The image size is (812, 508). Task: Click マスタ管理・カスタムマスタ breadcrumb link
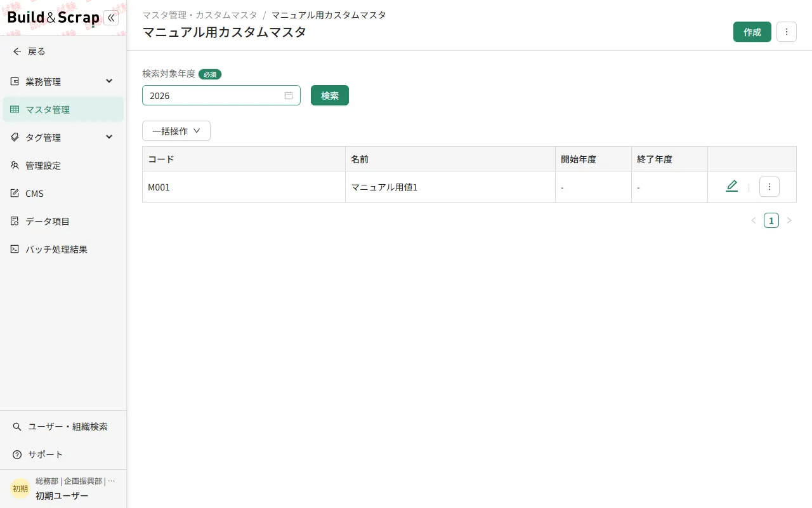(x=200, y=15)
